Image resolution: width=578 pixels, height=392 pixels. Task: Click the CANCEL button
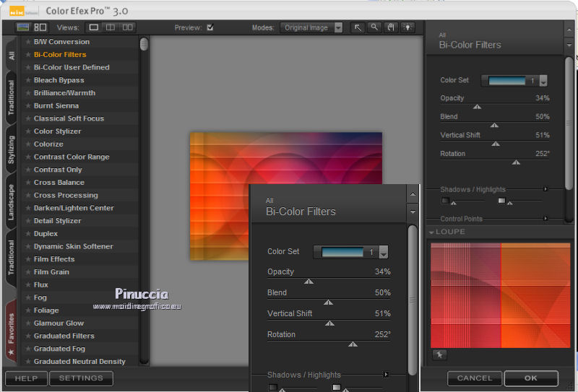click(475, 378)
